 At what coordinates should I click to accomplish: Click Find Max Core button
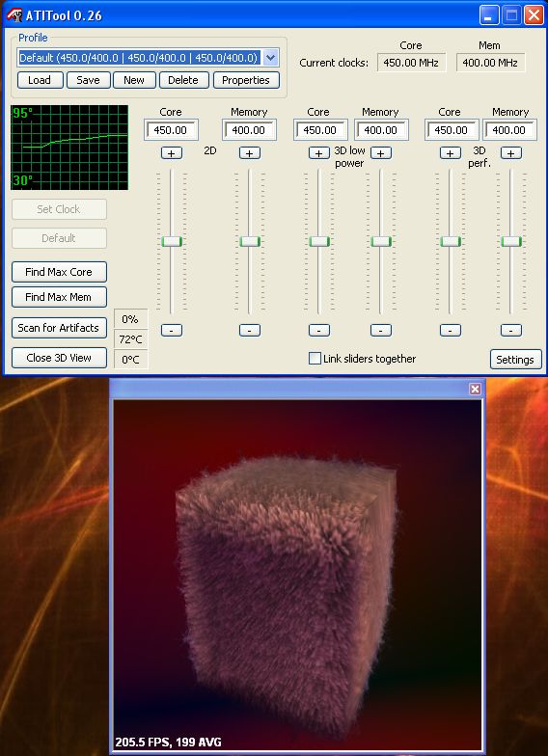tap(59, 272)
